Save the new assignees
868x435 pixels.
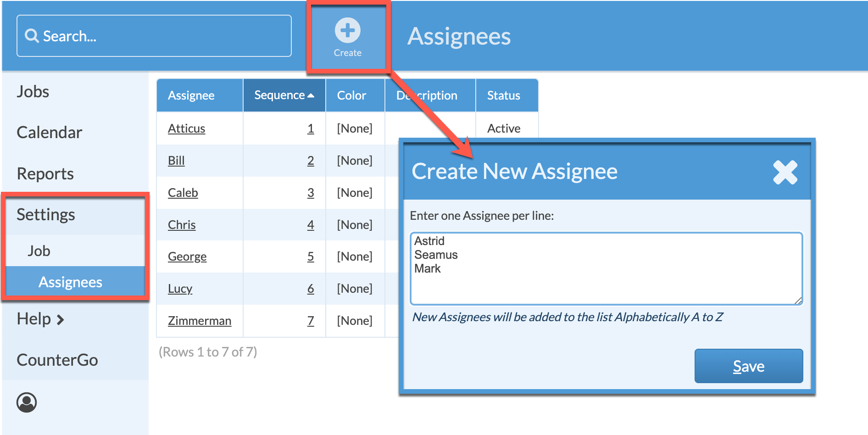748,366
